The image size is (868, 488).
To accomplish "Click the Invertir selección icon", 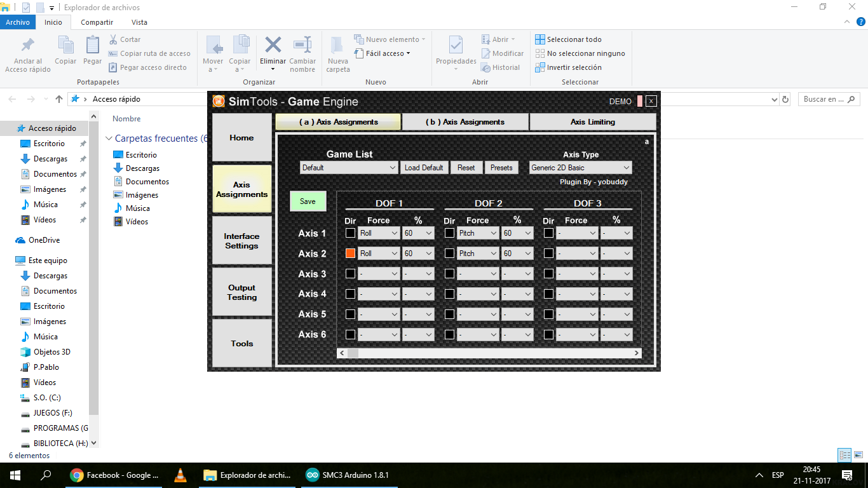I will (x=540, y=67).
